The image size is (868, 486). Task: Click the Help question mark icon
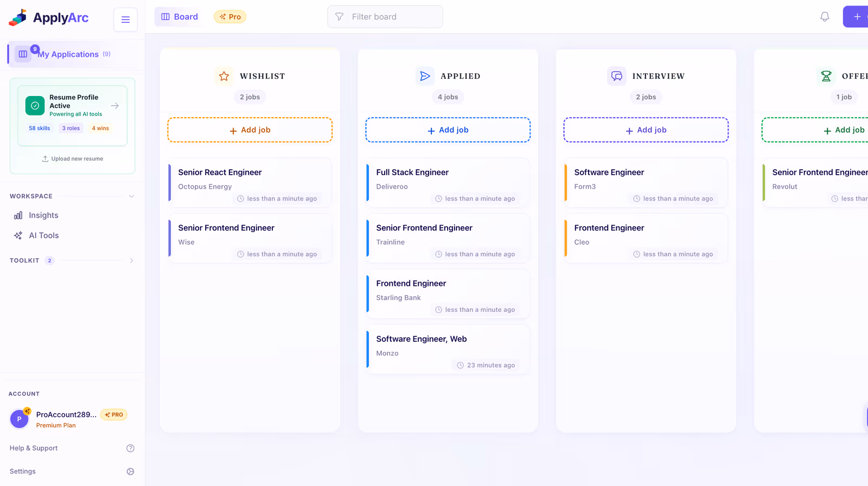click(x=130, y=448)
